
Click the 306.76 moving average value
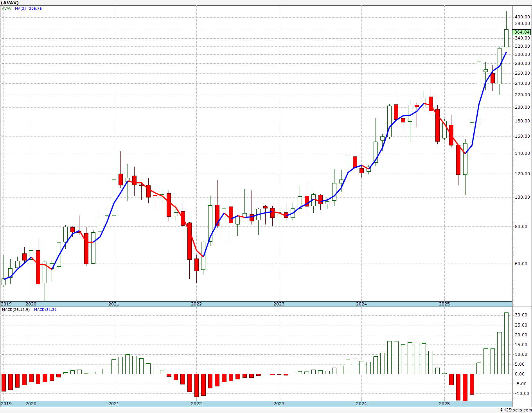tap(35, 8)
